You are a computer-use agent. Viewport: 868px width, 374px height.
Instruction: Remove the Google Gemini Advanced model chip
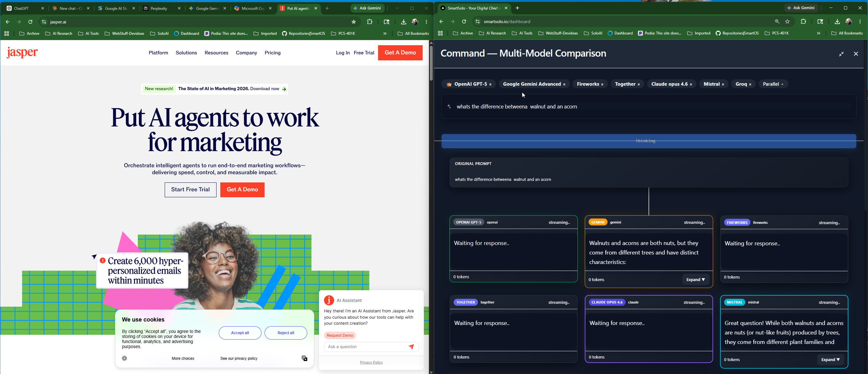[564, 84]
